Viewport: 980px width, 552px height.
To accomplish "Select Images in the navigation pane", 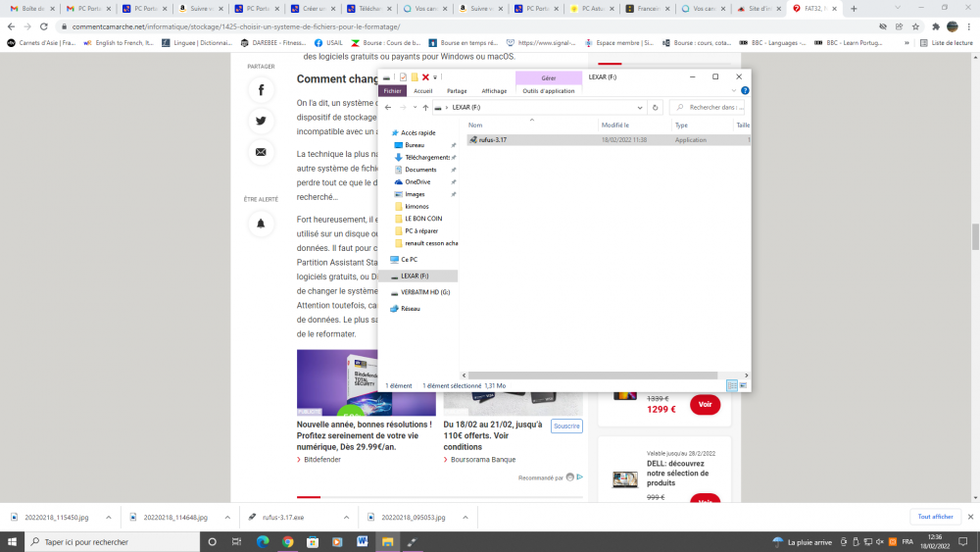I will pos(415,194).
